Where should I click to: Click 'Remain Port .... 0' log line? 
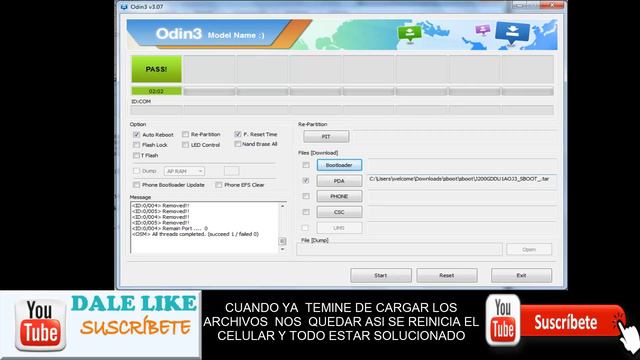coord(170,229)
